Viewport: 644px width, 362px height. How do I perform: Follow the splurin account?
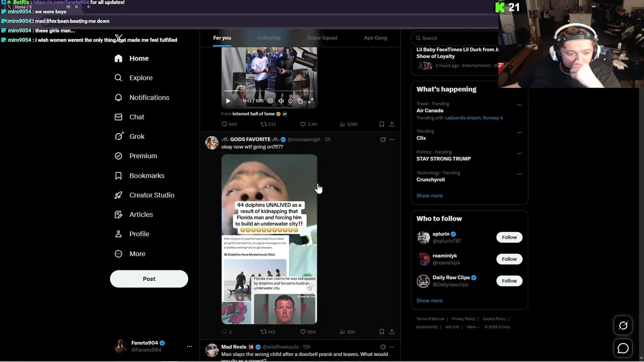tap(509, 237)
